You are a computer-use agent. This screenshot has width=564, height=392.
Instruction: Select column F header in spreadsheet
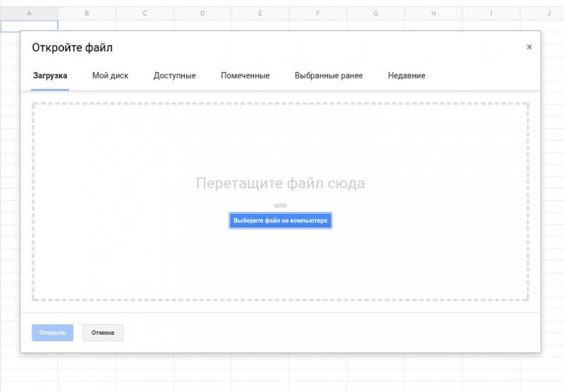(318, 14)
